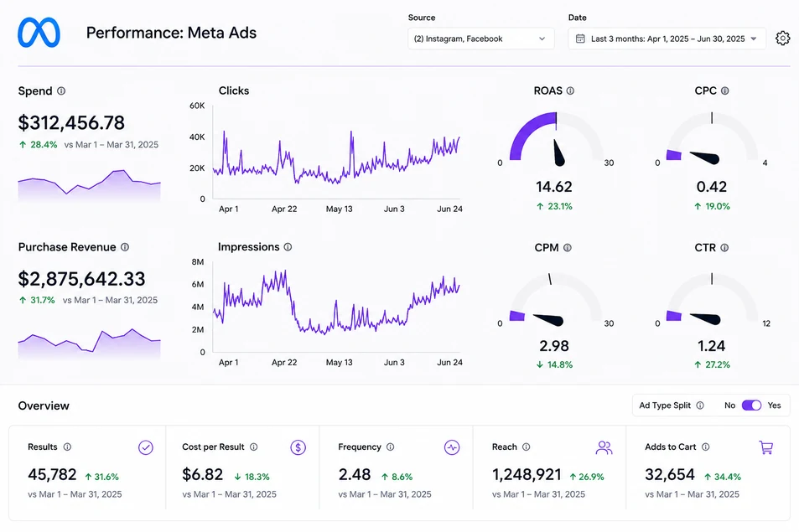The image size is (799, 532).
Task: Click the Cost per Result dollar icon
Action: click(x=298, y=447)
